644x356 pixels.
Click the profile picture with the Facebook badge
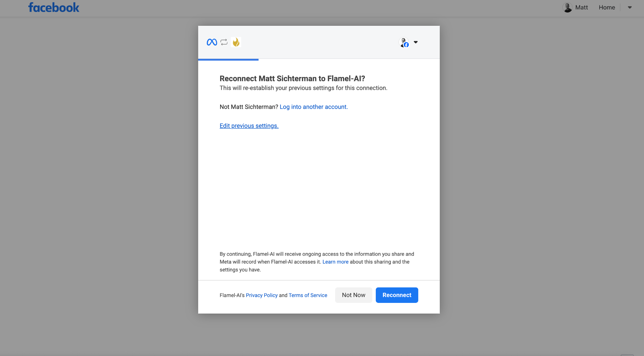coord(404,42)
